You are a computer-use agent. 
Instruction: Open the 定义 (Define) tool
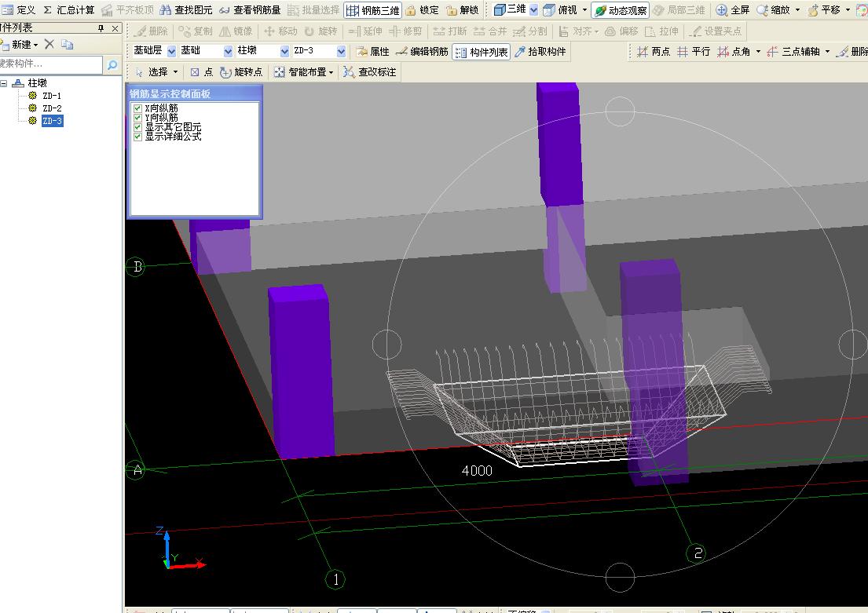[19, 10]
